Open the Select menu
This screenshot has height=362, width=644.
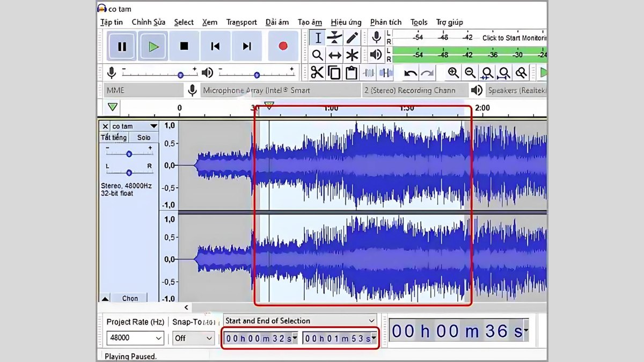(184, 22)
